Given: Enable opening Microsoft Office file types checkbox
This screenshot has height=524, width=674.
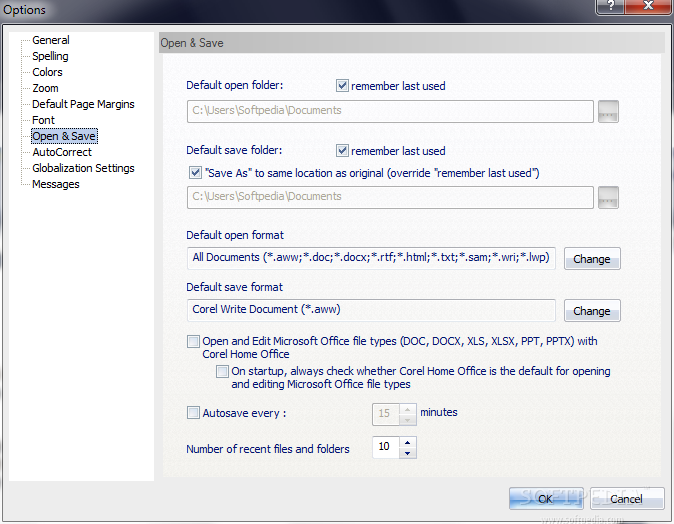Looking at the screenshot, I should (x=193, y=341).
